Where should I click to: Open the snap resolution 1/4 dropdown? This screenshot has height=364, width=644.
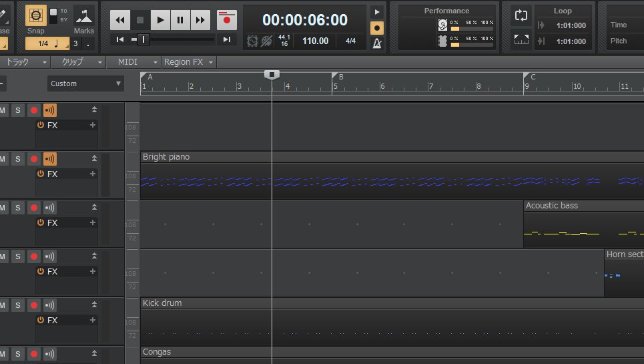tap(47, 43)
